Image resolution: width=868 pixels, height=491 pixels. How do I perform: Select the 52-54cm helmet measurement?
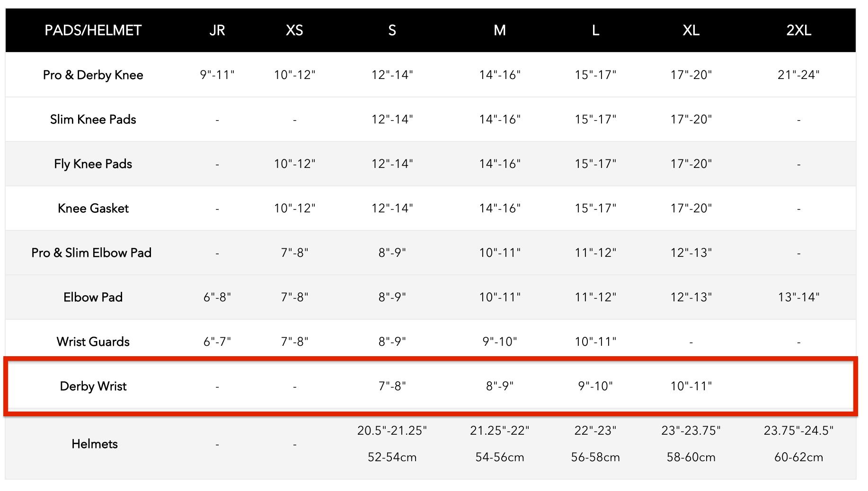tap(392, 457)
